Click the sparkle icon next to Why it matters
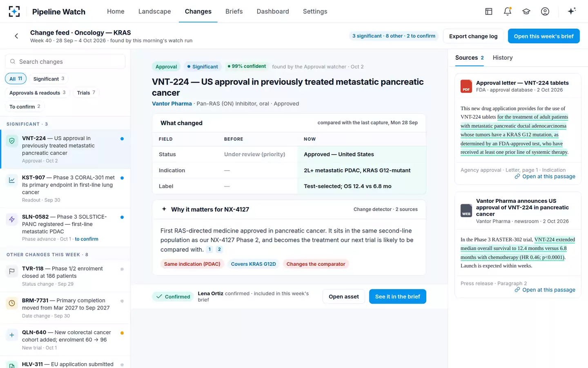 coord(164,209)
